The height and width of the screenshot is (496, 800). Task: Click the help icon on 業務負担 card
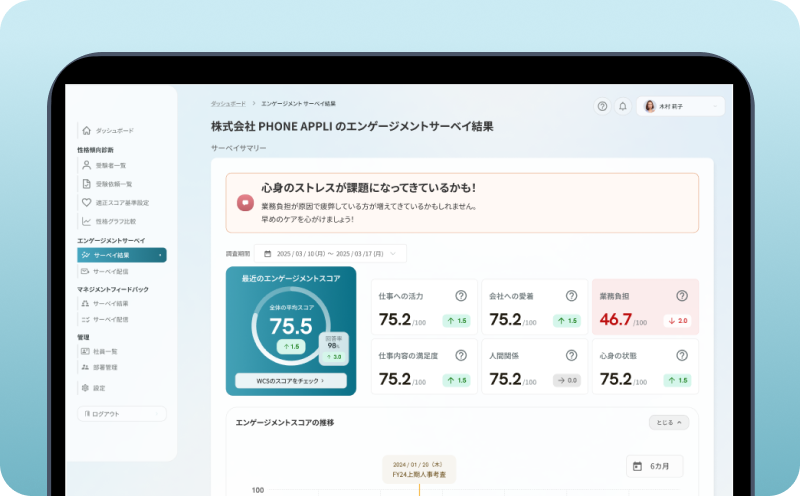coord(682,295)
